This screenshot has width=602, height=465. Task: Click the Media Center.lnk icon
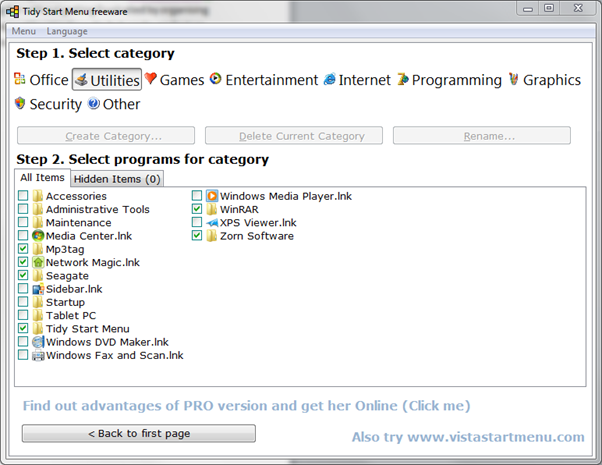tap(38, 235)
